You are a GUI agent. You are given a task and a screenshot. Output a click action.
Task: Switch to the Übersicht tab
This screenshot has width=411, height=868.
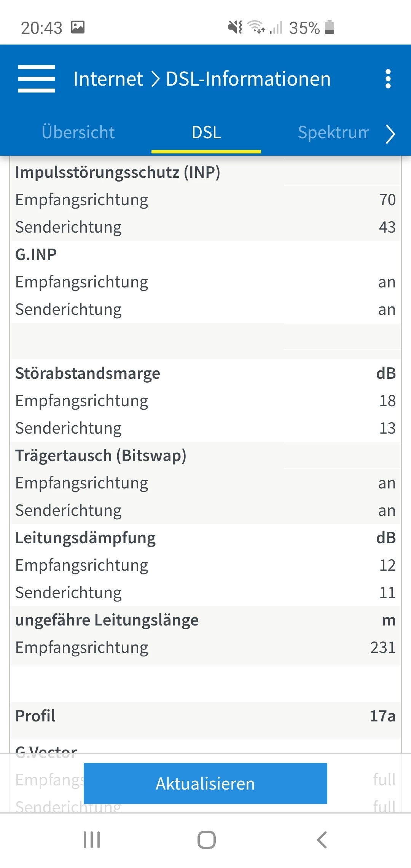[78, 132]
